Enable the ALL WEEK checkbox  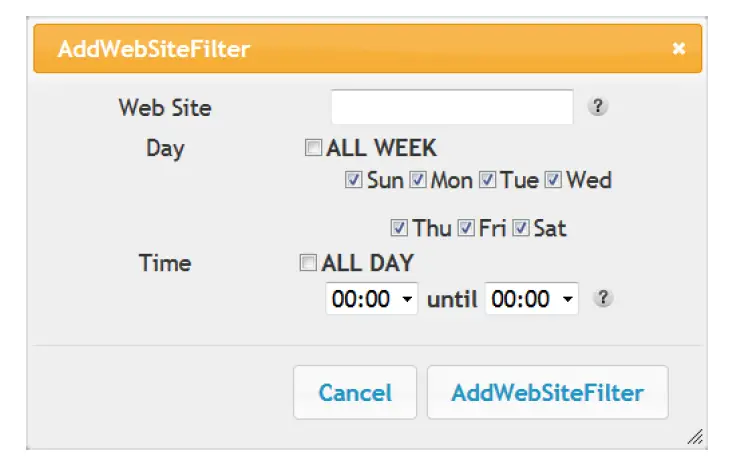click(314, 148)
